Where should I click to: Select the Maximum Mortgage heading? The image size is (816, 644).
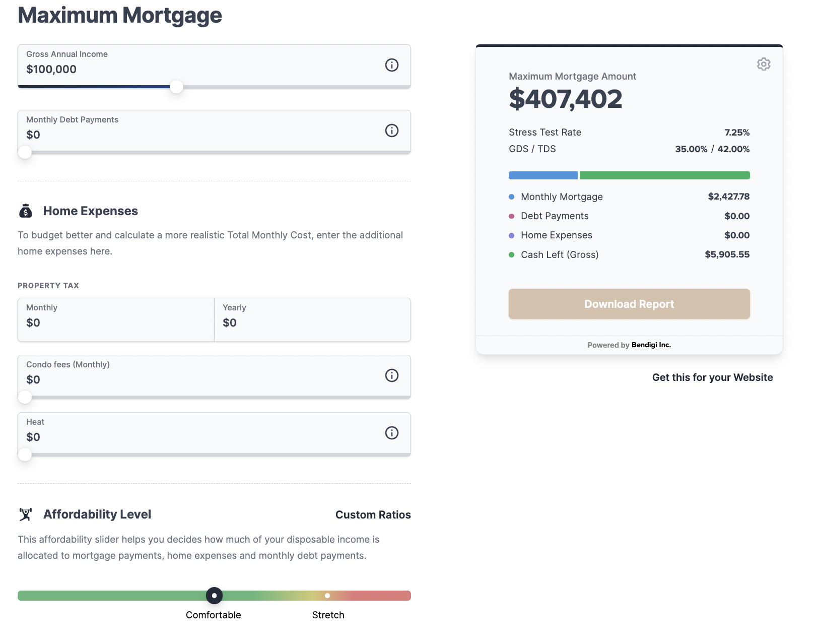tap(120, 15)
